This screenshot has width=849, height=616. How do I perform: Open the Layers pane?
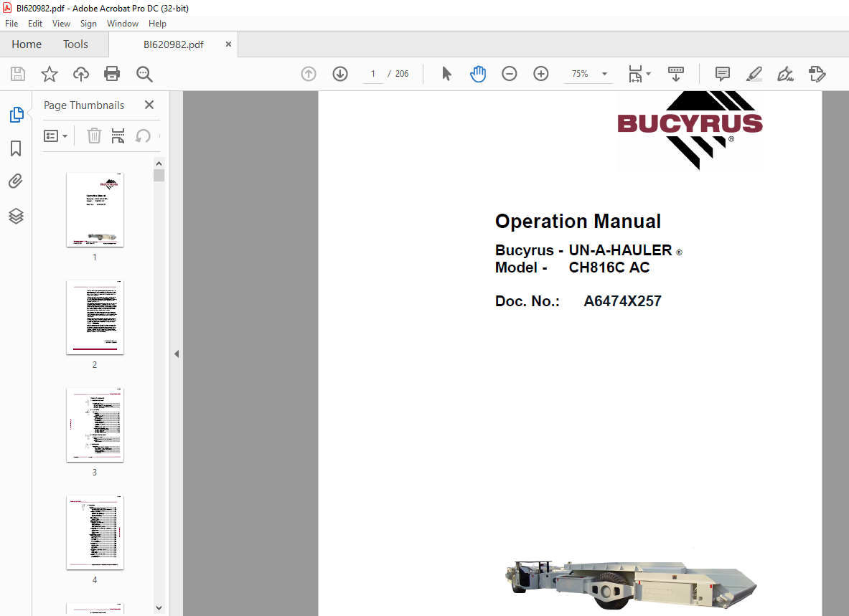point(17,216)
